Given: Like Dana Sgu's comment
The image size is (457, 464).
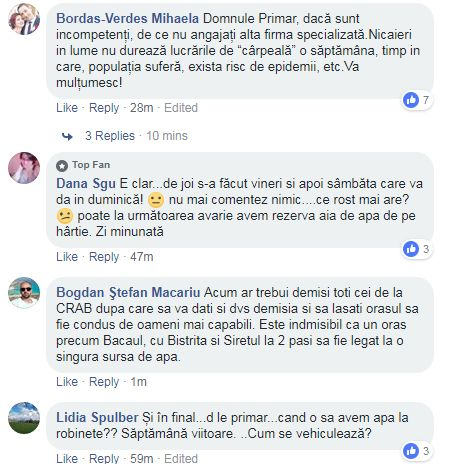Looking at the screenshot, I should click(67, 257).
